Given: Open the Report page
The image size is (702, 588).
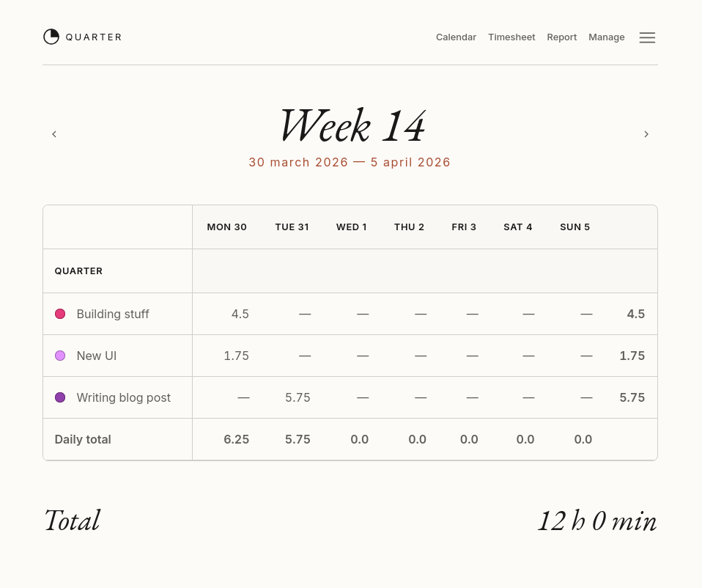Looking at the screenshot, I should 561,37.
